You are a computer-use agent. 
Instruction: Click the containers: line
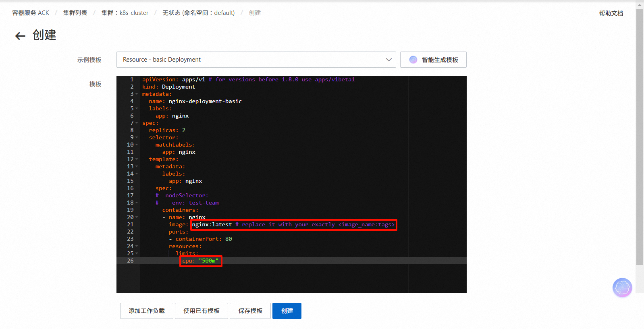(180, 210)
